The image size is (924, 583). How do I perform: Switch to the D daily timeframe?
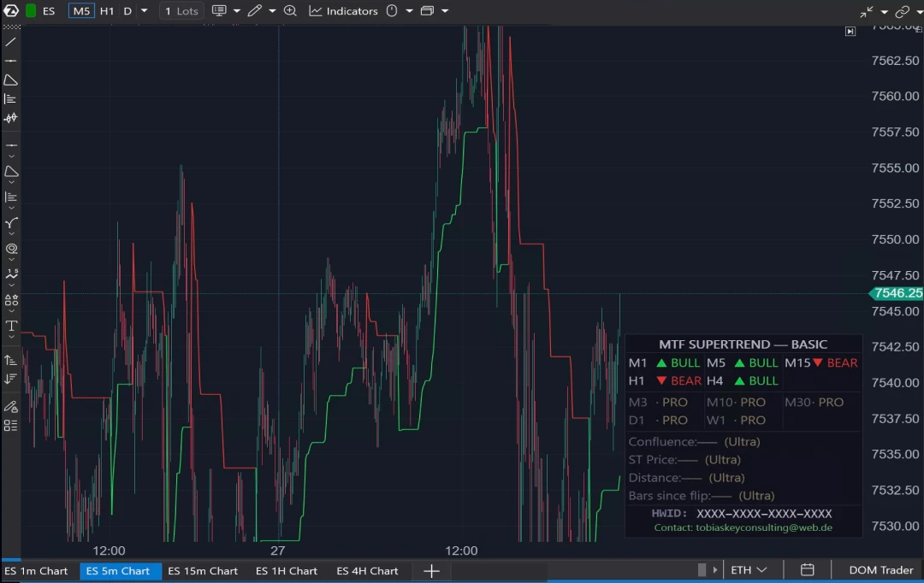pyautogui.click(x=127, y=10)
